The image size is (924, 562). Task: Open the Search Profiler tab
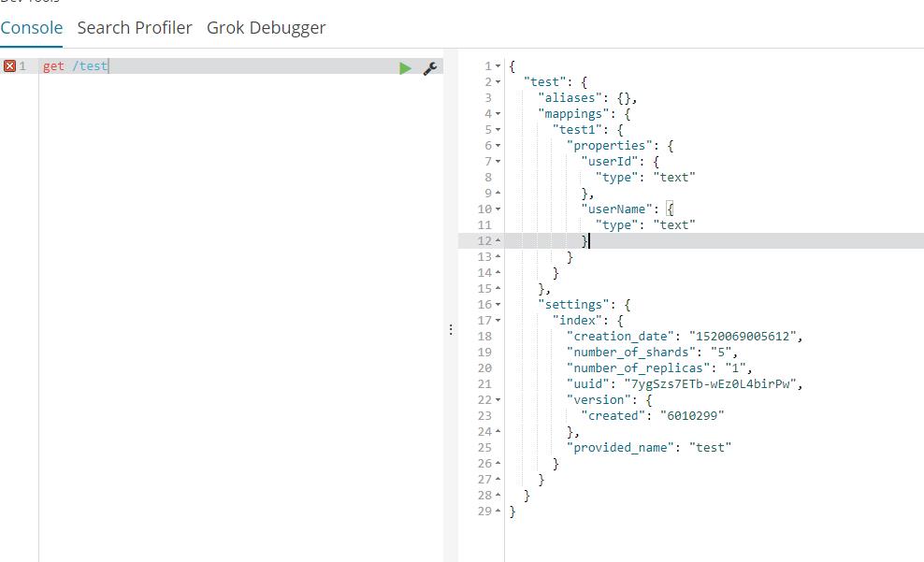(x=135, y=28)
